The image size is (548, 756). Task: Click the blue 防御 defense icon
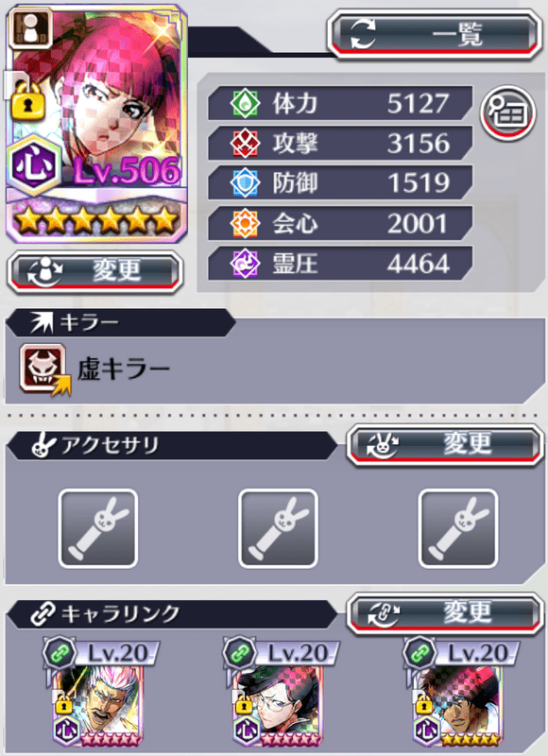tap(245, 183)
